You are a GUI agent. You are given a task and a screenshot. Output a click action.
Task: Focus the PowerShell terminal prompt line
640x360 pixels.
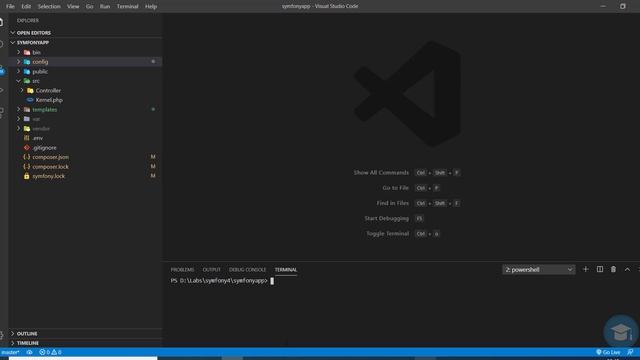pyautogui.click(x=222, y=281)
